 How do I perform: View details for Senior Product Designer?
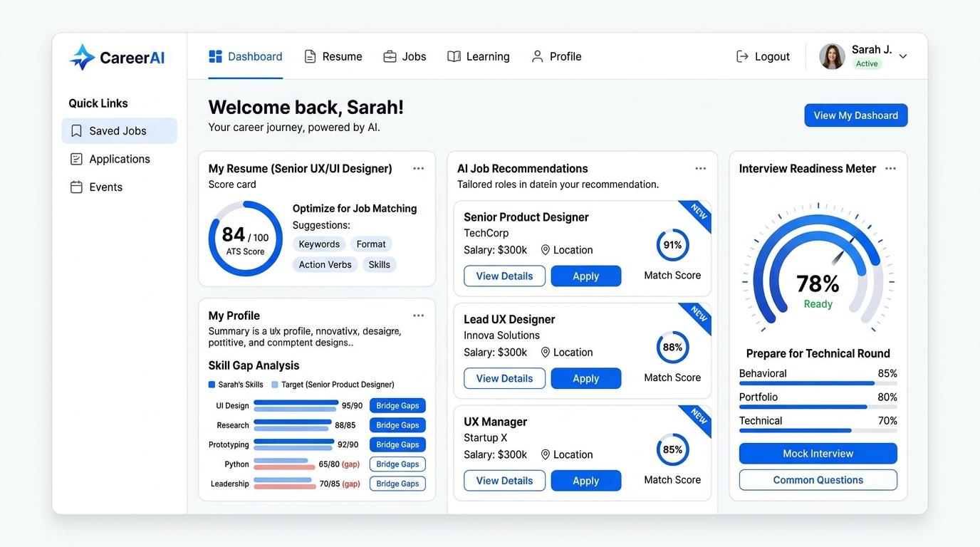(504, 276)
